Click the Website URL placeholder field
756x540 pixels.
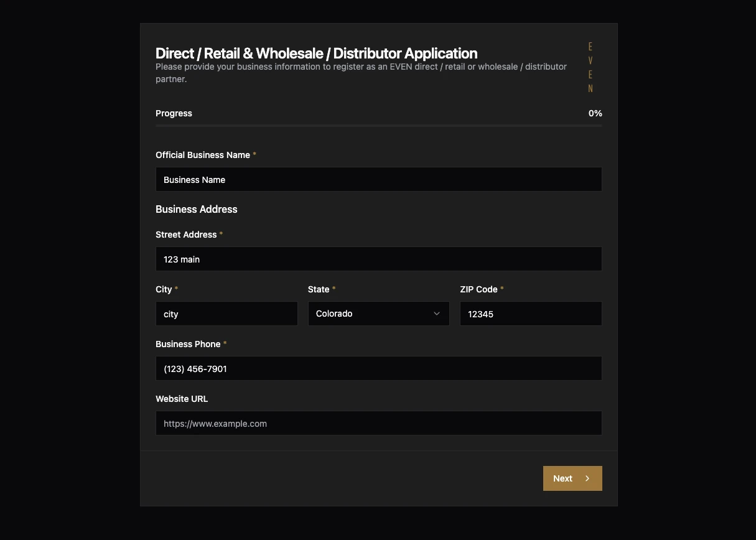click(378, 423)
